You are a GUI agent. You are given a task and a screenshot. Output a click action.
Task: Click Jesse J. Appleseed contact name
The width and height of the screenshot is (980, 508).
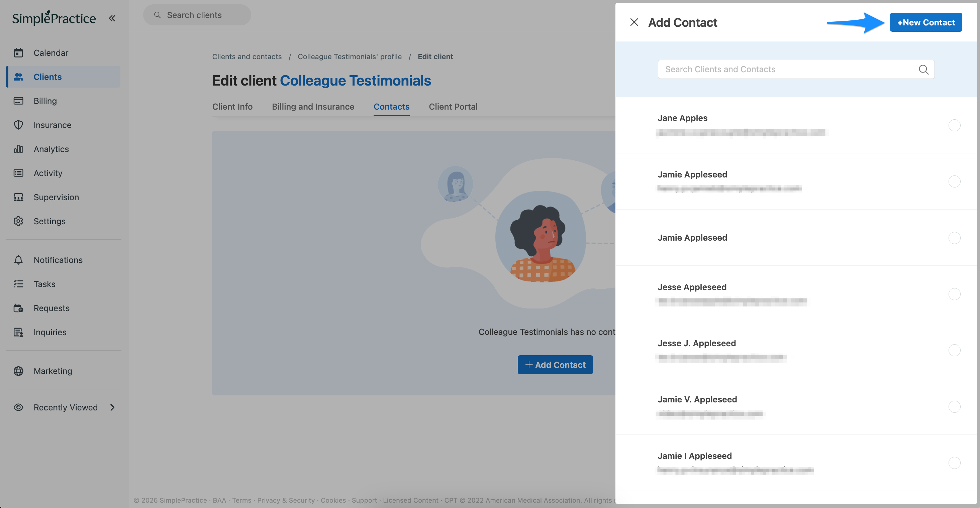point(697,343)
